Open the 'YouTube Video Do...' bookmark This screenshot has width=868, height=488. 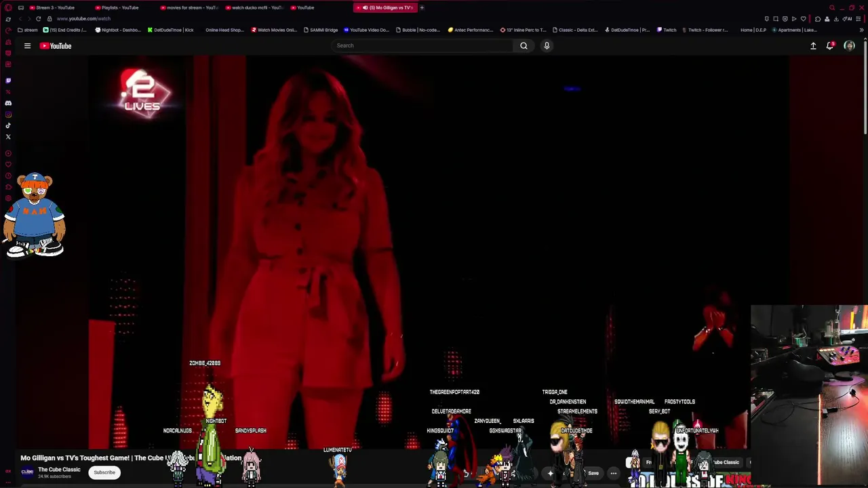point(367,30)
